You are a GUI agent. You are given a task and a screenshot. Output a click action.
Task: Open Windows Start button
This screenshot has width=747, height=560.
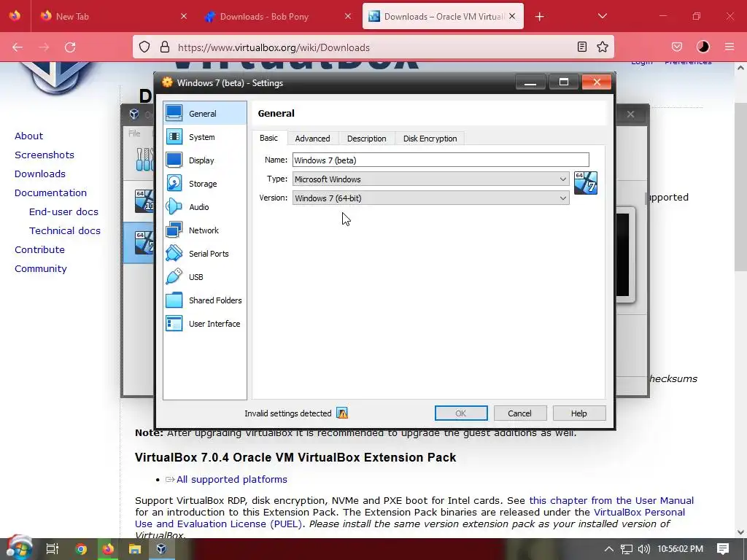18,548
